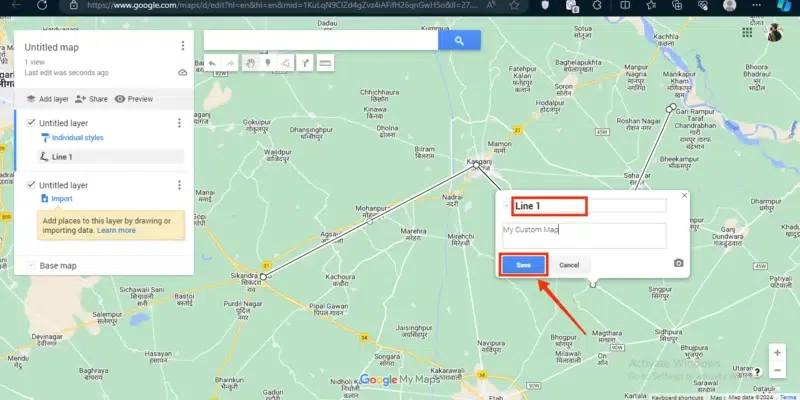Select the Measure distances ruler tool

[325, 63]
